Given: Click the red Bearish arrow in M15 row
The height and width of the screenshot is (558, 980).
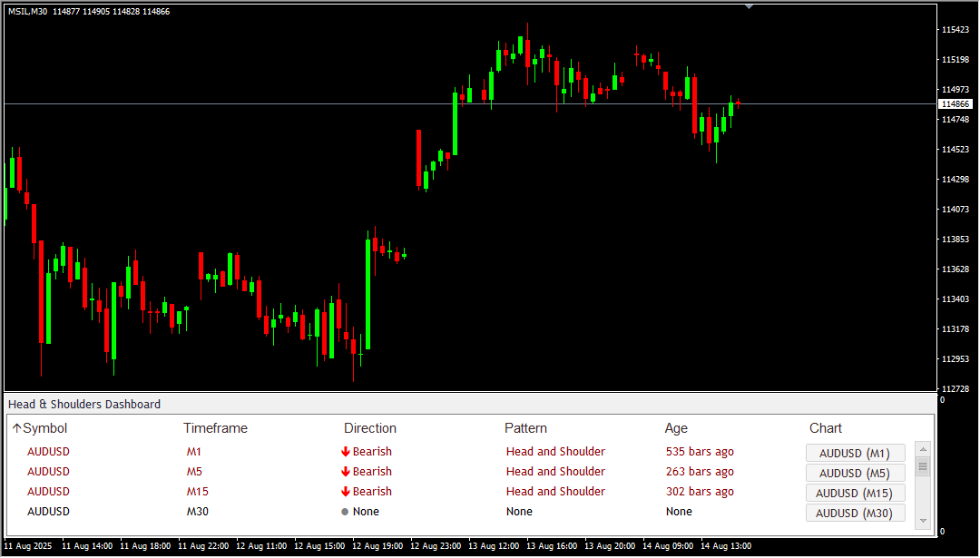Looking at the screenshot, I should click(x=345, y=492).
